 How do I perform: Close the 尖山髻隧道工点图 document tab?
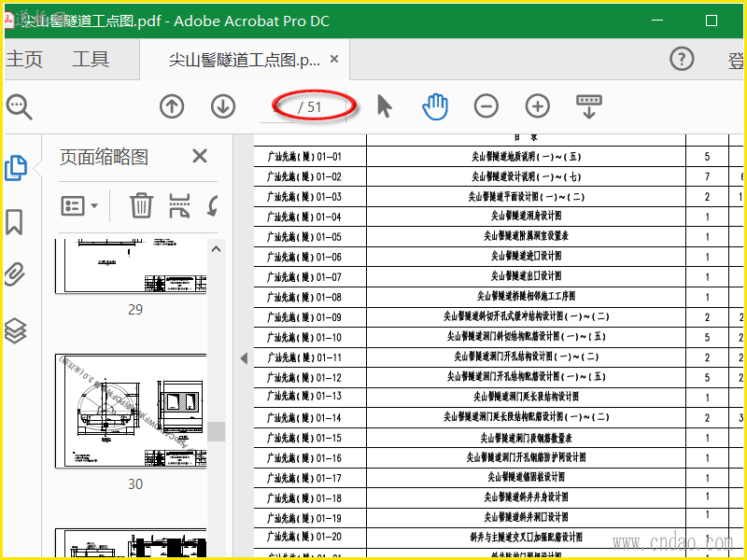(x=334, y=59)
